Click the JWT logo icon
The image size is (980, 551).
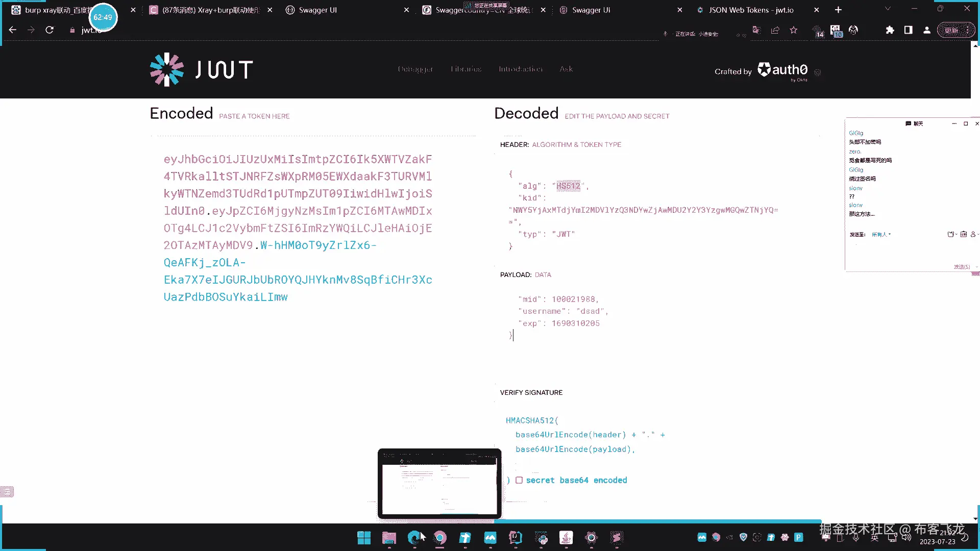pos(167,70)
